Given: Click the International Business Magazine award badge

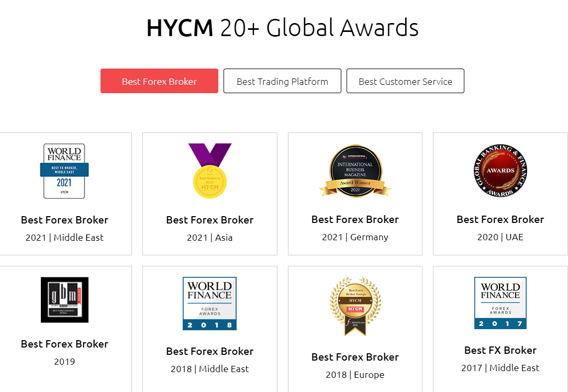Looking at the screenshot, I should 355,171.
